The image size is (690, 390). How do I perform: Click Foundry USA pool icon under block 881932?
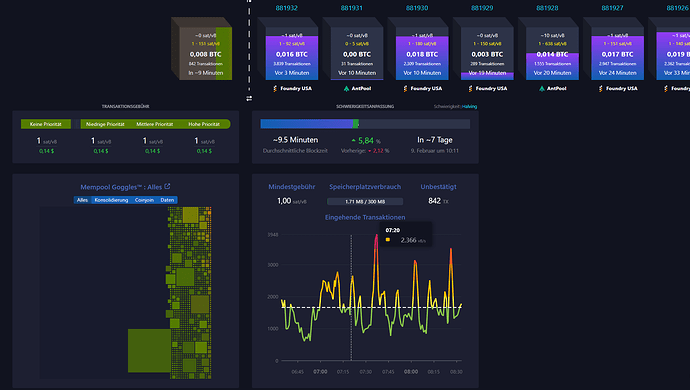pyautogui.click(x=275, y=88)
